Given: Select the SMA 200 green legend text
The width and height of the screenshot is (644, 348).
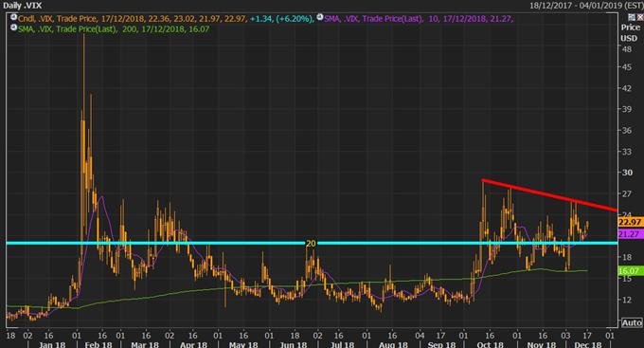Looking at the screenshot, I should tap(114, 29).
